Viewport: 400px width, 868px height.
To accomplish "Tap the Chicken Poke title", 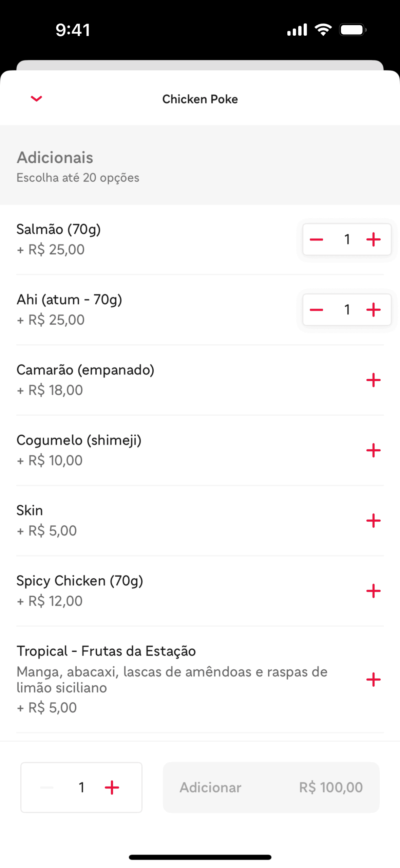I will [200, 99].
